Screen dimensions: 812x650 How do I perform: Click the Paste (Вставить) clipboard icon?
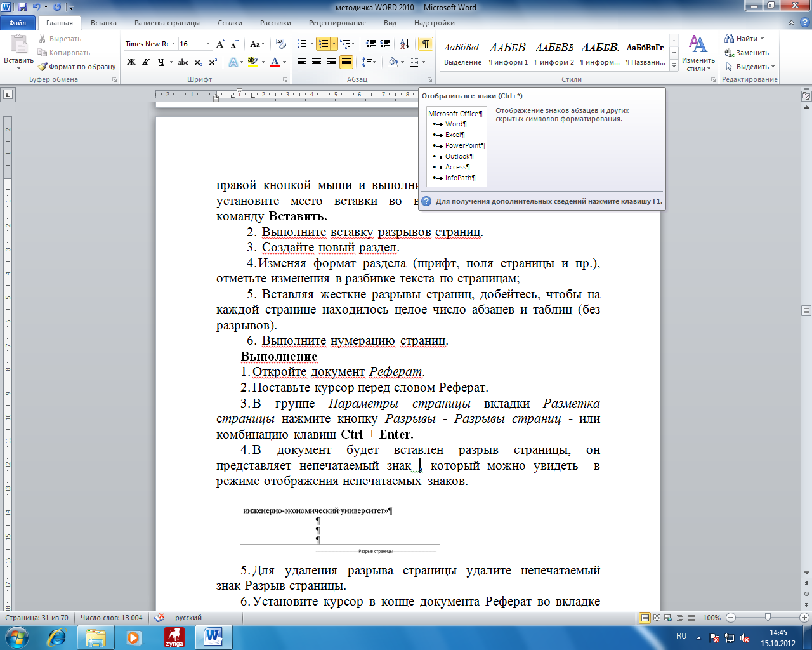[18, 43]
